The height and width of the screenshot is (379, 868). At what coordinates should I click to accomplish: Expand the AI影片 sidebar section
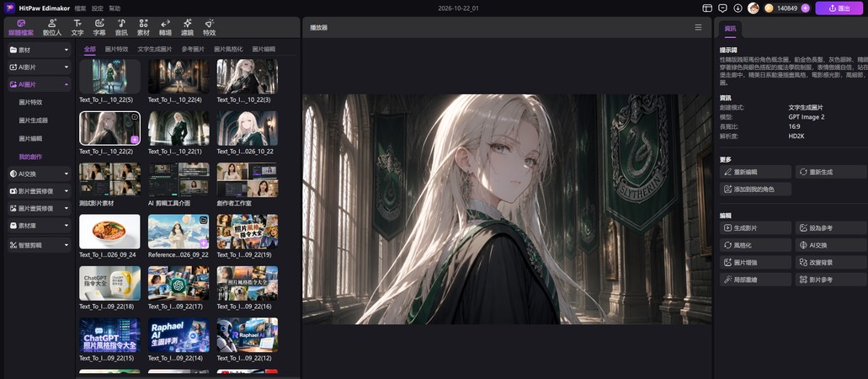coord(40,67)
